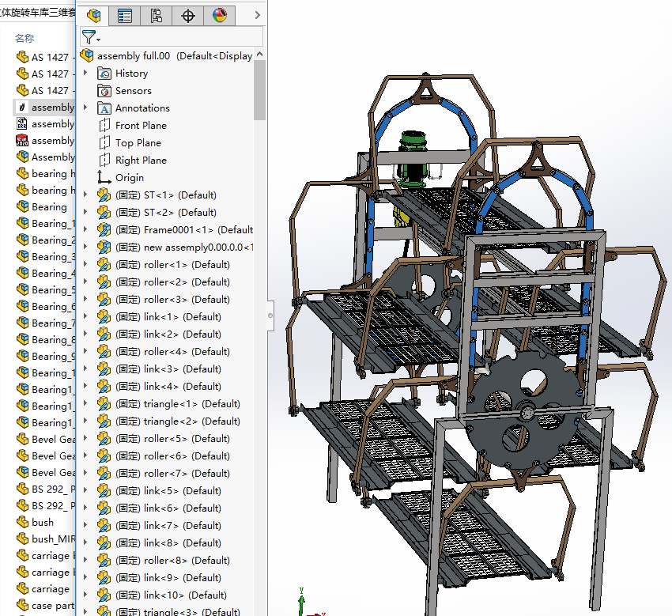Open the feature tree filter dropdown
The width and height of the screenshot is (672, 616).
pos(91,36)
